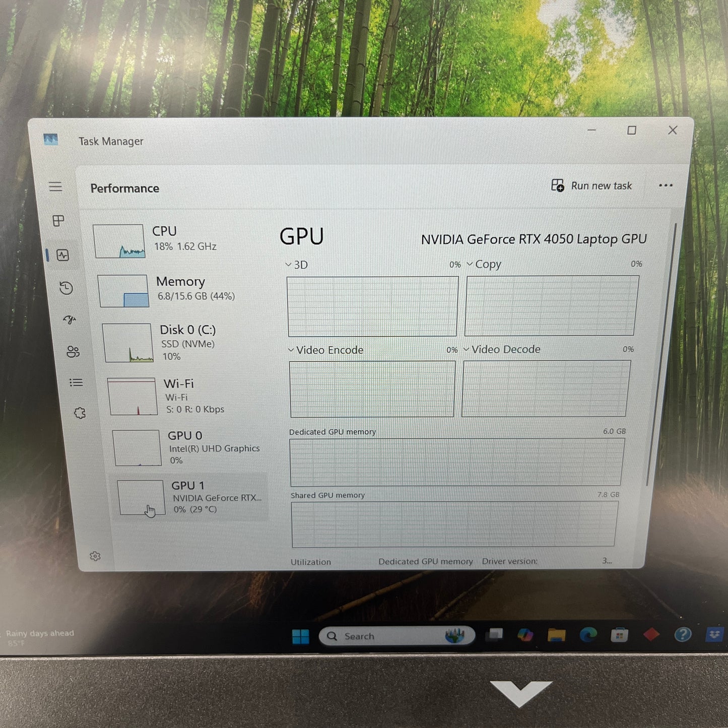Click the 0% (29 °C) GPU temperature text
Screen dimensions: 728x728
pos(195,509)
